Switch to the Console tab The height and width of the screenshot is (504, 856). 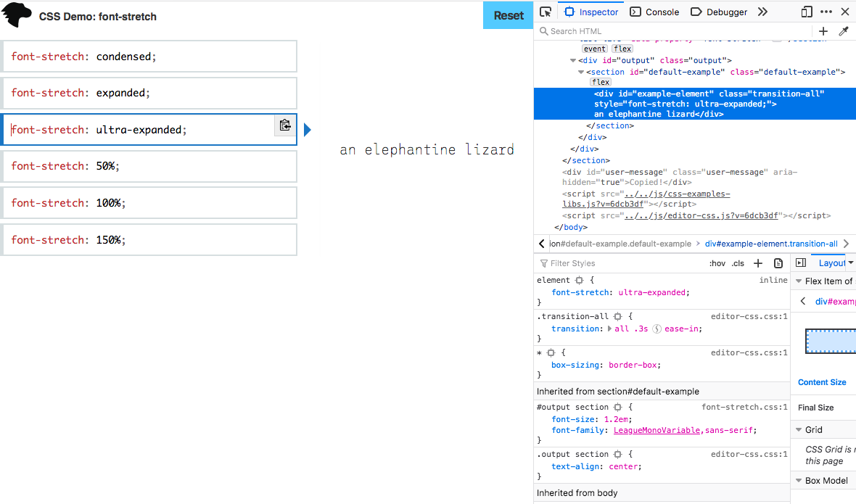[654, 12]
